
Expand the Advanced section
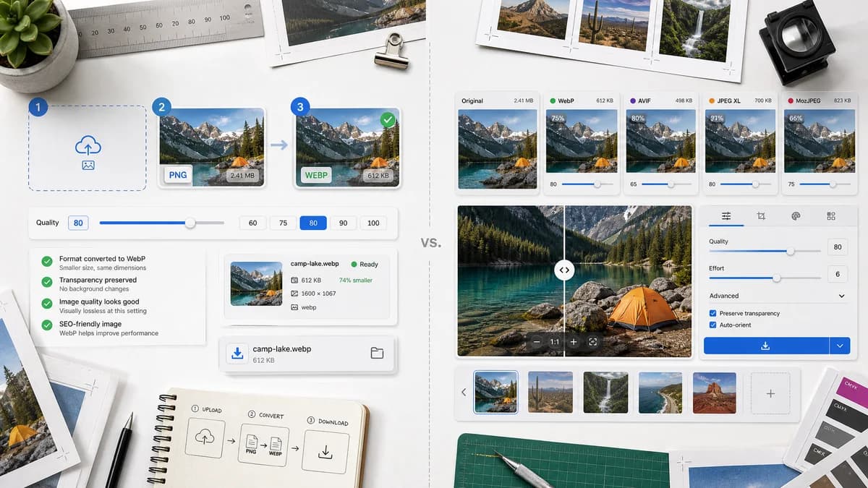click(x=778, y=296)
